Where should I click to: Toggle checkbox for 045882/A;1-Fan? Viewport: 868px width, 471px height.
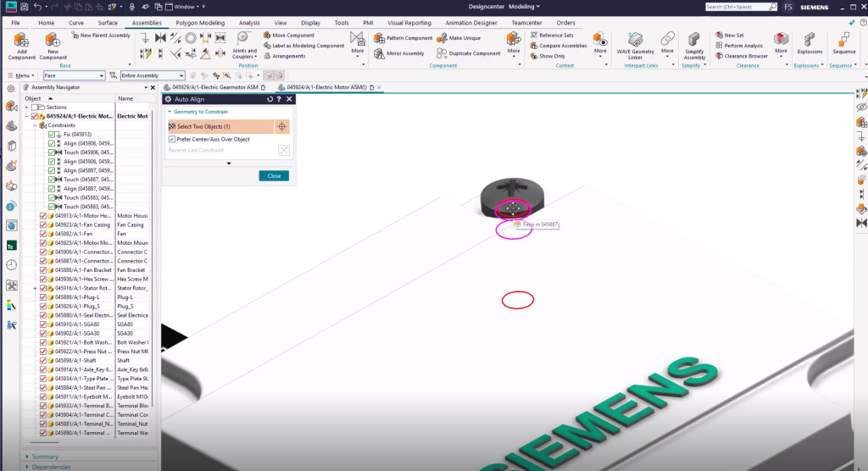click(x=43, y=234)
